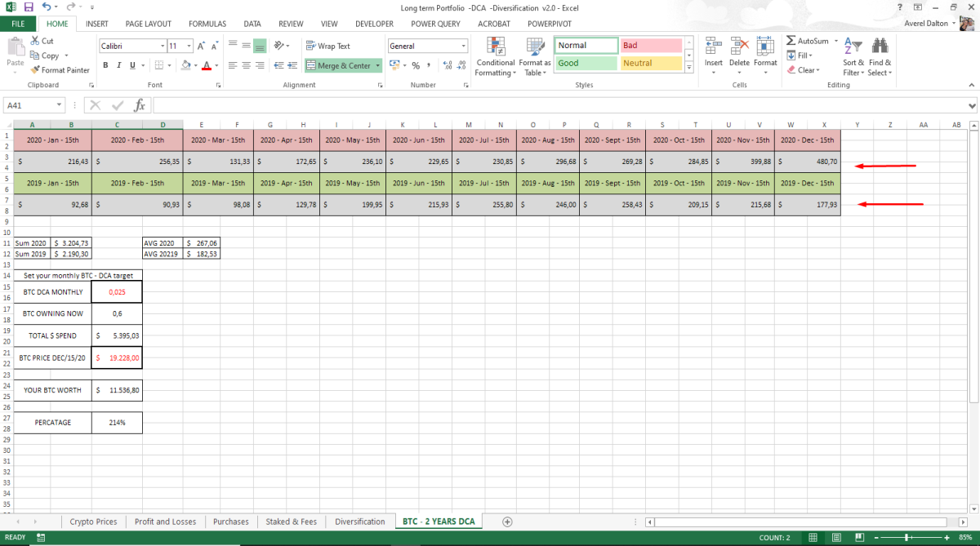Viewport: 980px width, 546px height.
Task: Open the font name Calibri dropdown
Action: (163, 47)
